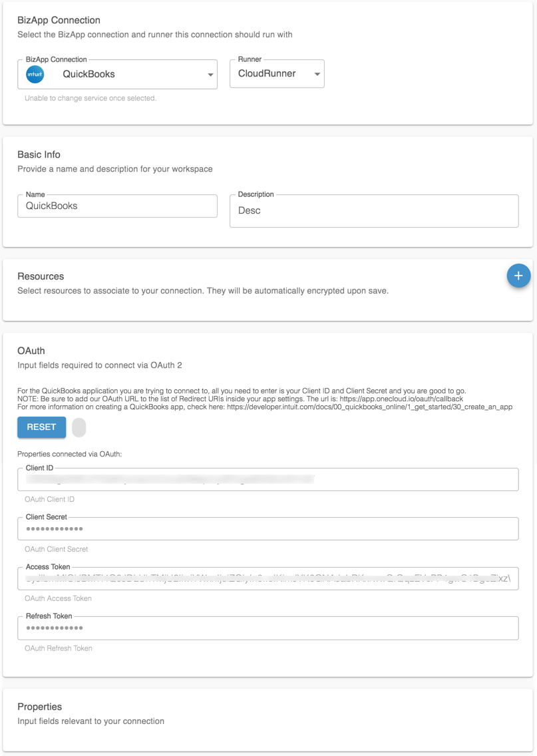Click 'Select resources to associate' description text

(x=203, y=291)
